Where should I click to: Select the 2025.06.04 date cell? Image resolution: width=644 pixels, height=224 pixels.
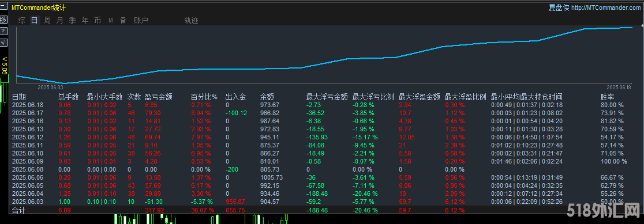[x=28, y=193]
